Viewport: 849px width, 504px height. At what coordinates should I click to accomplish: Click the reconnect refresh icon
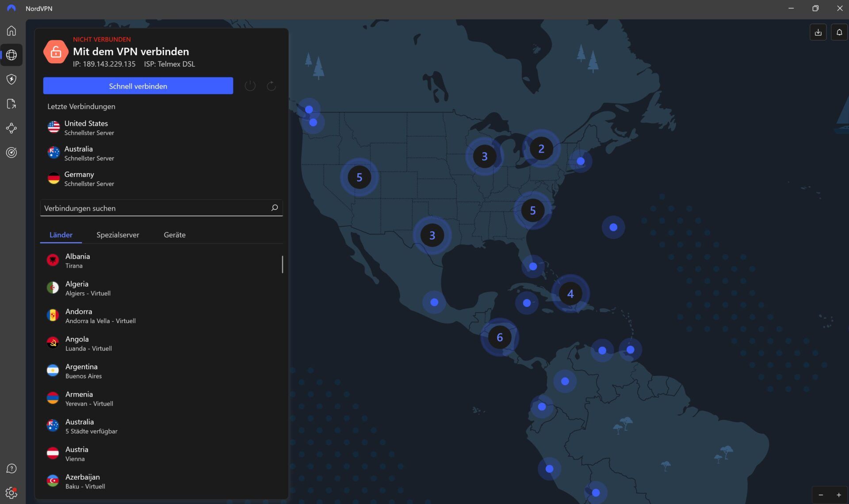click(x=271, y=86)
